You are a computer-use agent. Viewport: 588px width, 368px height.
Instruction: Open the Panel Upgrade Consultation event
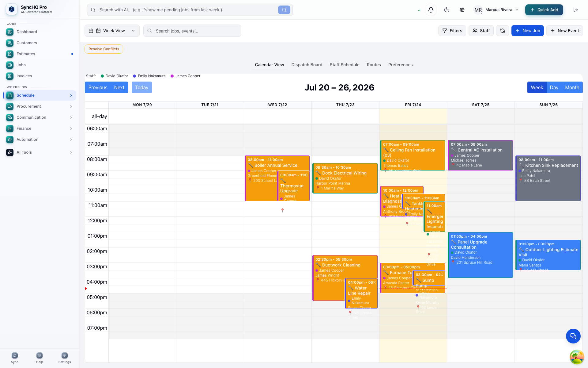click(480, 255)
